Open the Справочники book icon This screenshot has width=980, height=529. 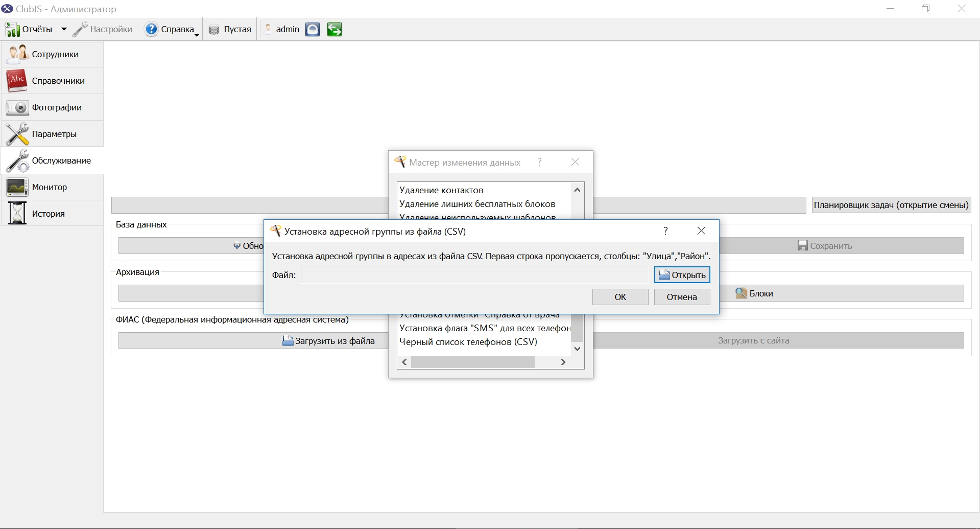(17, 80)
